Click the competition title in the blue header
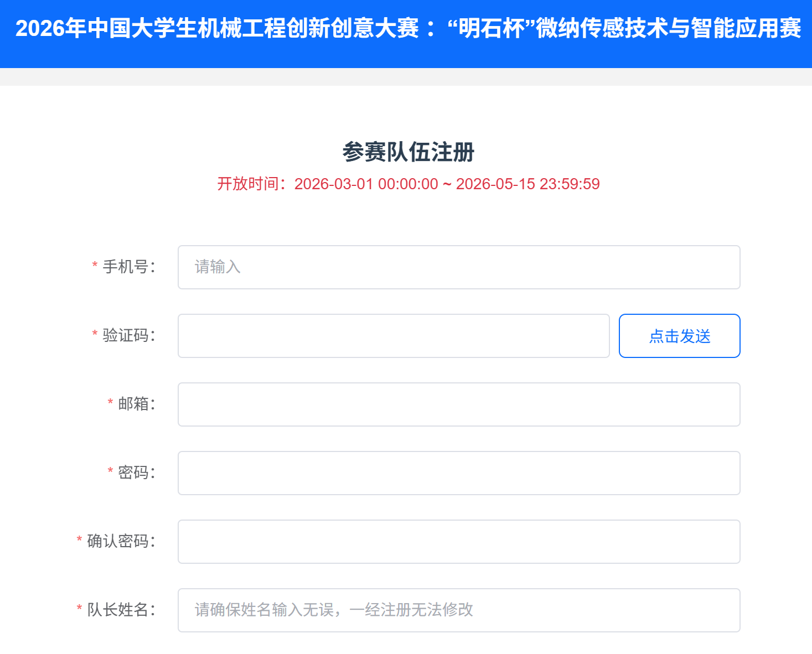812x654 pixels. 408,29
